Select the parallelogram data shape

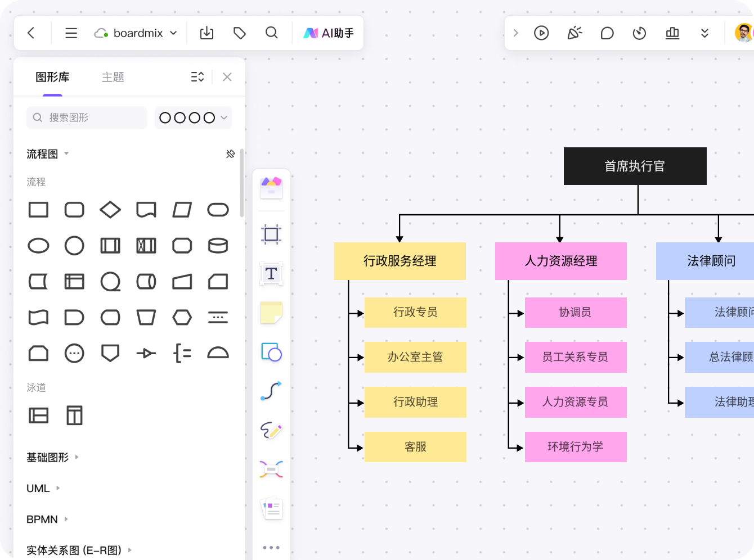tap(182, 210)
